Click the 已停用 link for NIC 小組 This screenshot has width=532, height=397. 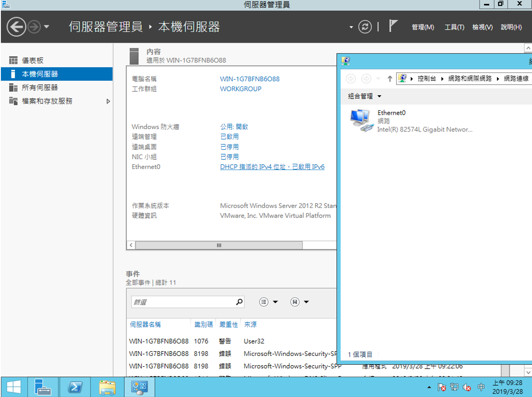pos(229,157)
